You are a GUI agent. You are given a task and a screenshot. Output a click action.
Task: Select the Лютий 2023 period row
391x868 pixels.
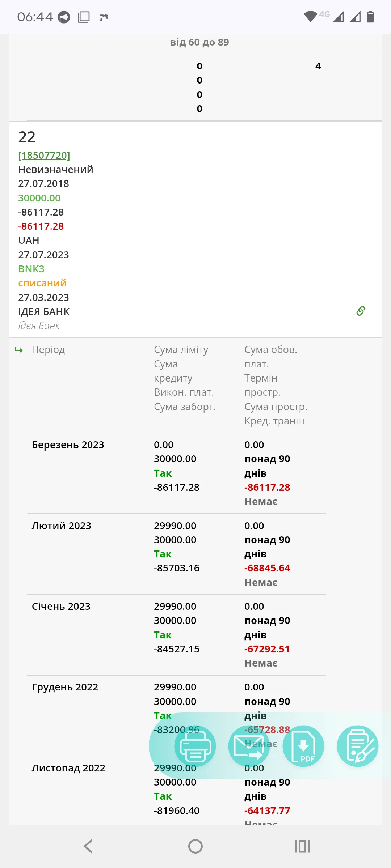point(62,526)
